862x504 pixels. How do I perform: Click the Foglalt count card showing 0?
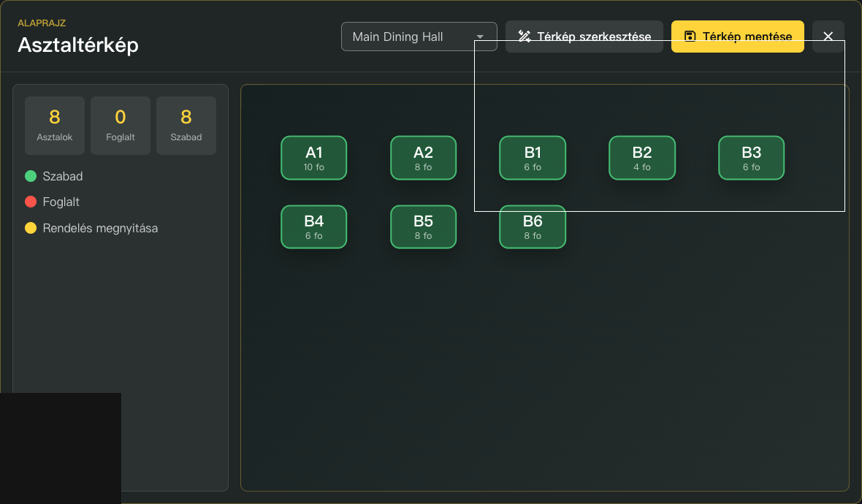coord(121,126)
